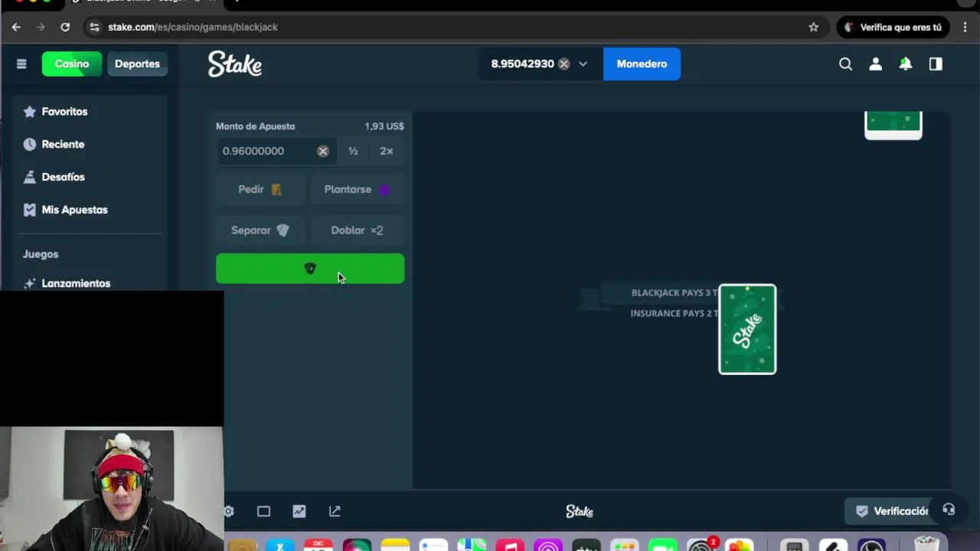Click Verificación fairness button
980x551 pixels.
892,511
